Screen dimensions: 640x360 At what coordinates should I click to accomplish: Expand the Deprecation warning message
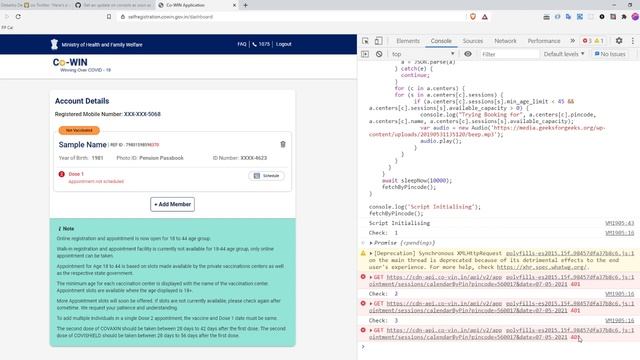point(371,253)
